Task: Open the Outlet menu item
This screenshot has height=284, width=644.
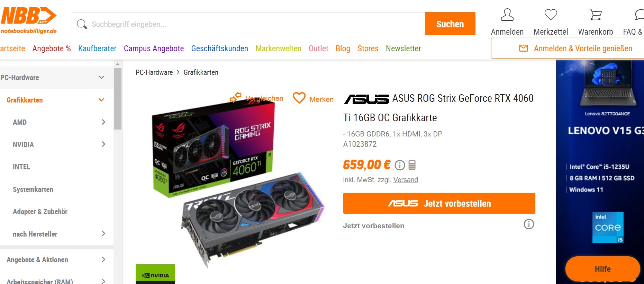Action: tap(318, 48)
